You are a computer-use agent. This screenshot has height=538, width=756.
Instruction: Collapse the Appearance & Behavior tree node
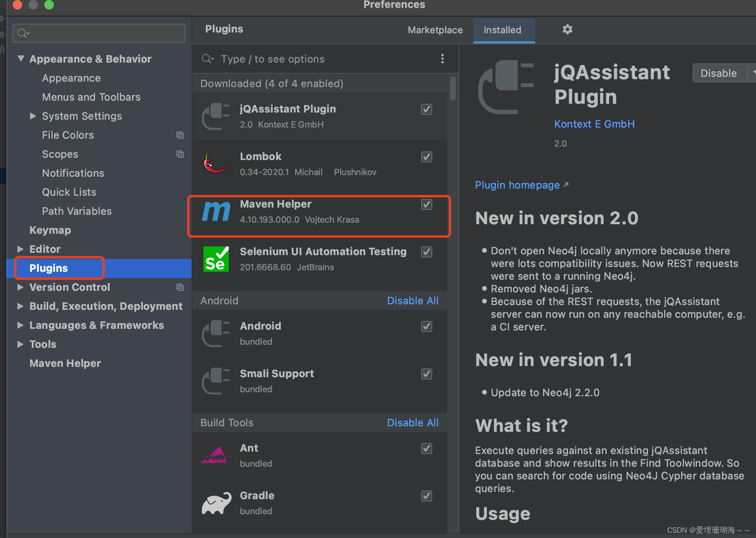point(21,59)
